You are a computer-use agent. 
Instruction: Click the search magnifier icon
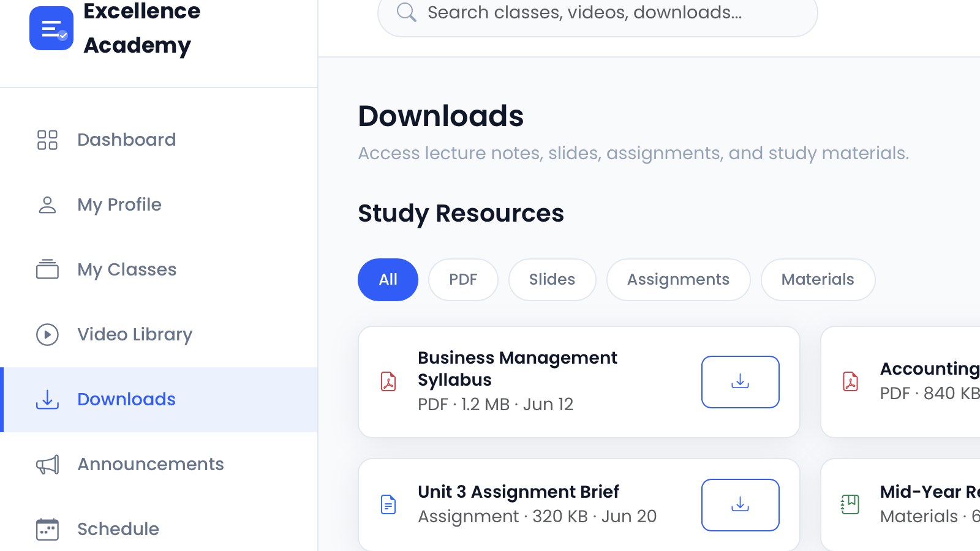(406, 12)
